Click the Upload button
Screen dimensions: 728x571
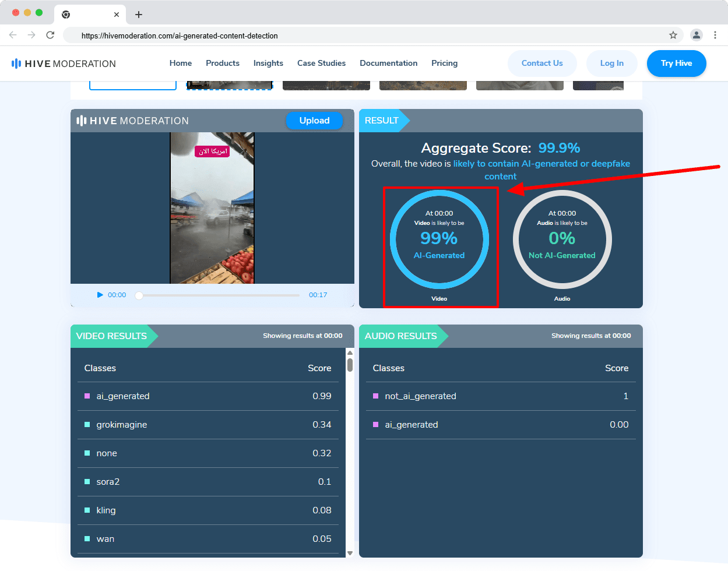(x=314, y=121)
